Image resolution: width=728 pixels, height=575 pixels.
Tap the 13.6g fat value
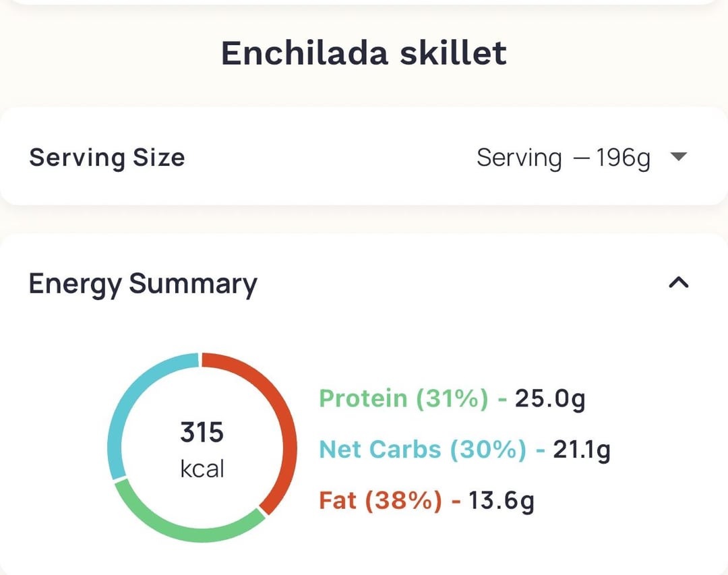point(502,501)
